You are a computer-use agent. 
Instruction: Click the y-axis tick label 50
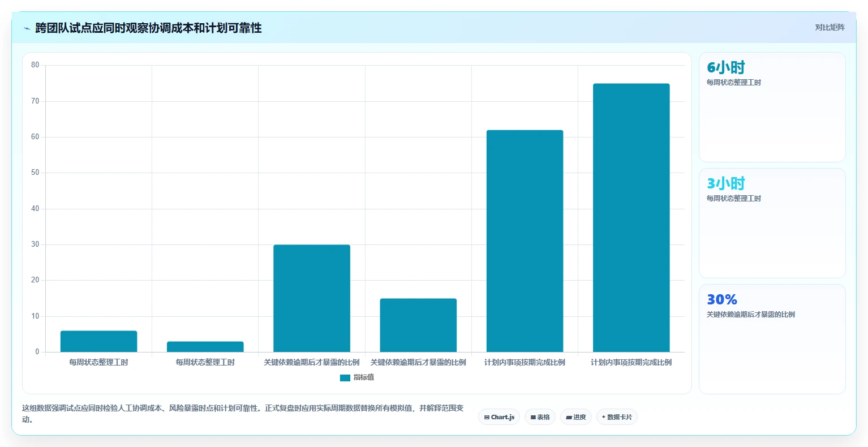click(35, 173)
